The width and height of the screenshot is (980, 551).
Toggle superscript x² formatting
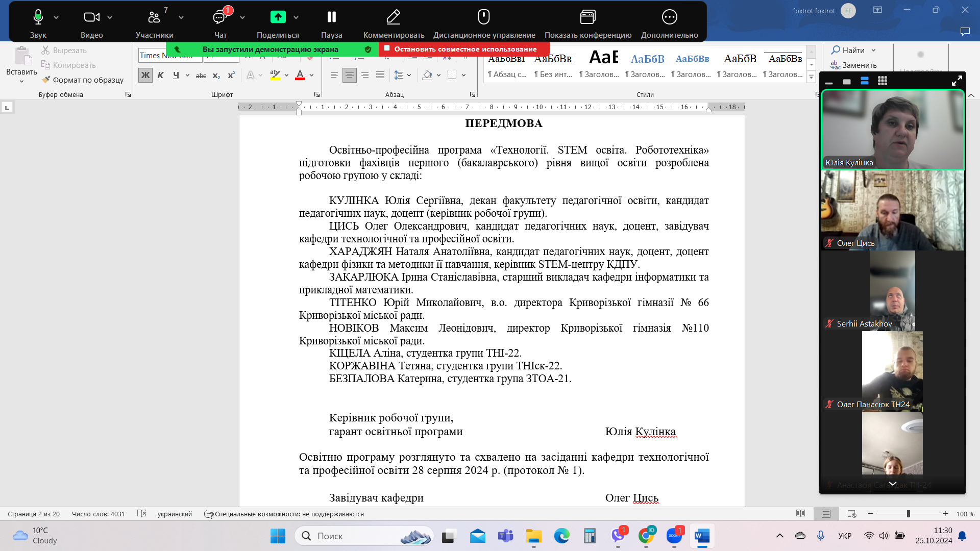click(x=231, y=75)
